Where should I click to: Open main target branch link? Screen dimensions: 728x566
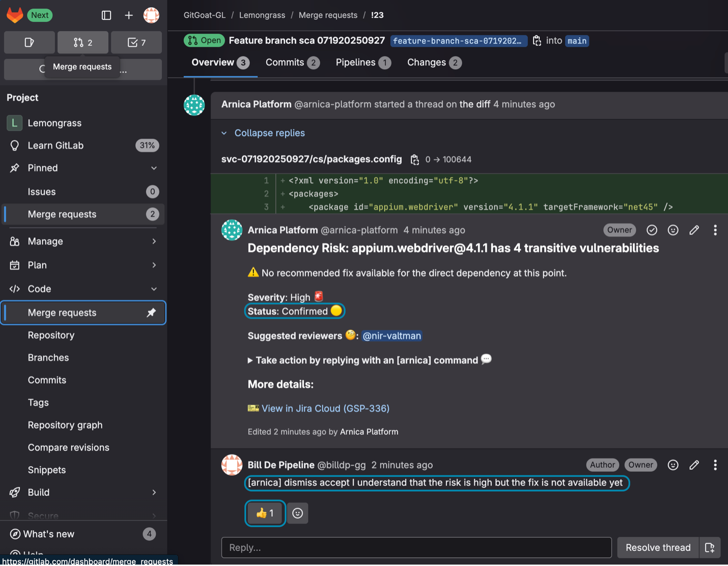tap(577, 41)
